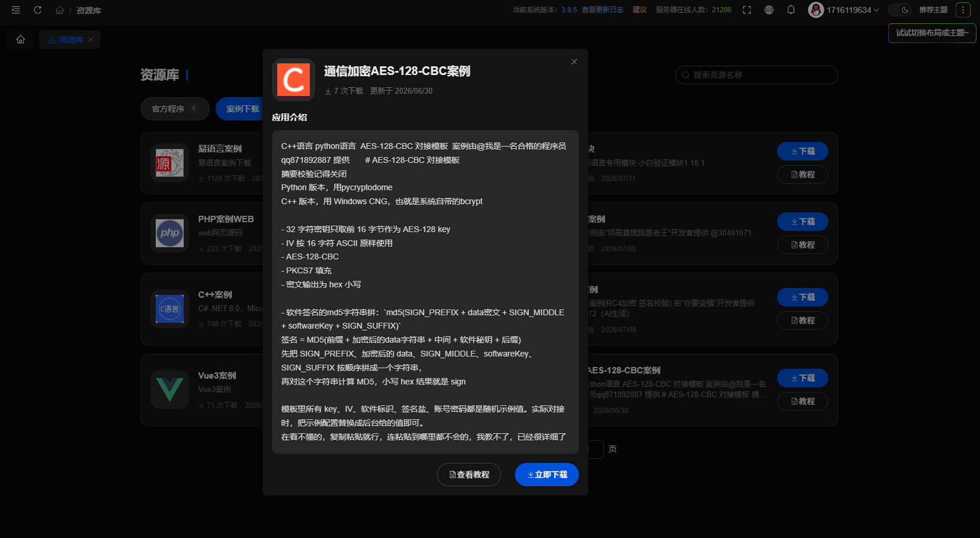Image resolution: width=980 pixels, height=538 pixels.
Task: Collapse the sidebar menu icon
Action: coord(16,10)
